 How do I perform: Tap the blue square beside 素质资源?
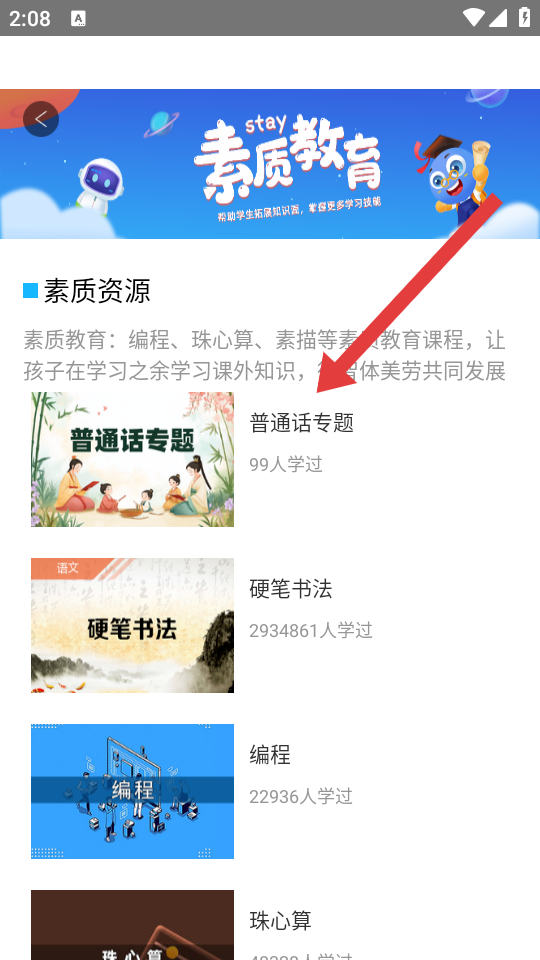31,290
